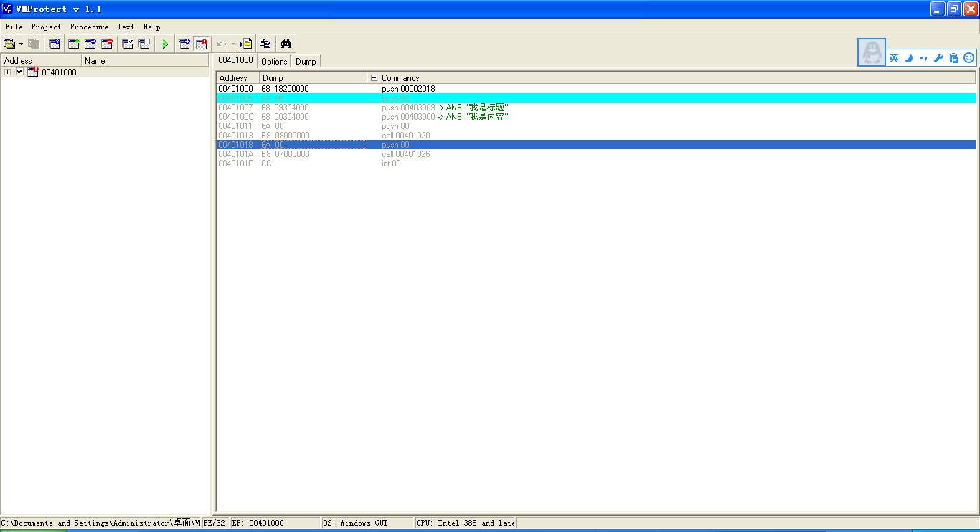The image size is (980, 532).
Task: Switch to the Options tab
Action: tap(274, 62)
